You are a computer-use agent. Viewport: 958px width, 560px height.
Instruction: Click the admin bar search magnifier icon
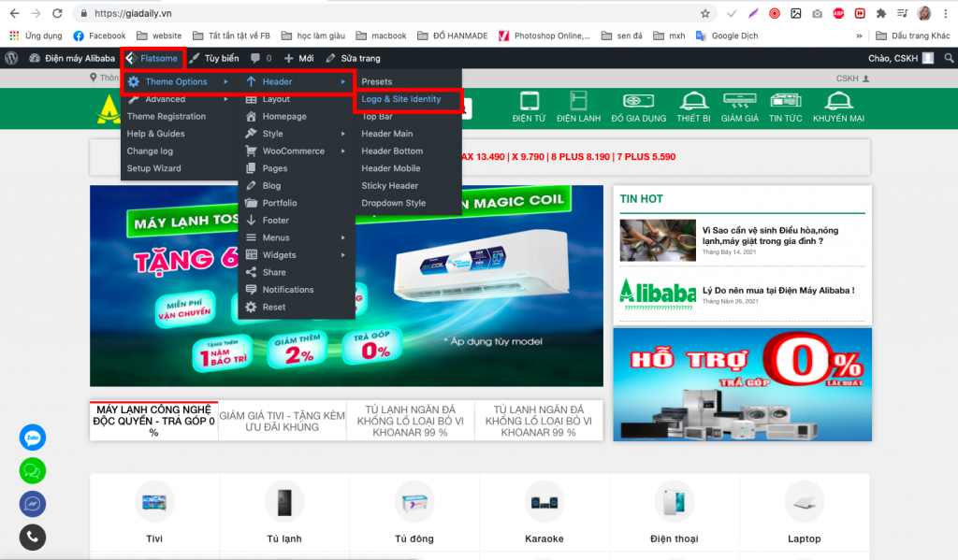(949, 58)
